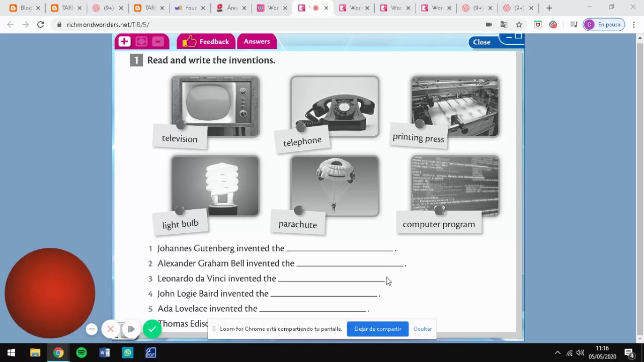Select the printing press picture
The image size is (644, 362).
(455, 106)
